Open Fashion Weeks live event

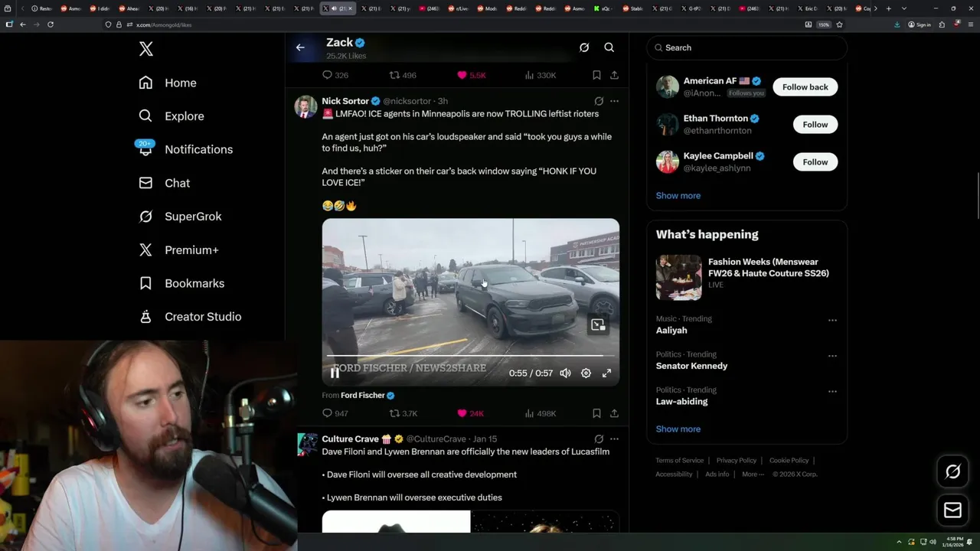[746, 277]
